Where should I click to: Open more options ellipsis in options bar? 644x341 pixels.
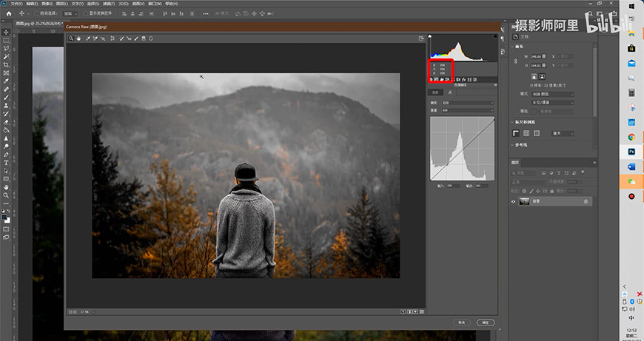206,13
